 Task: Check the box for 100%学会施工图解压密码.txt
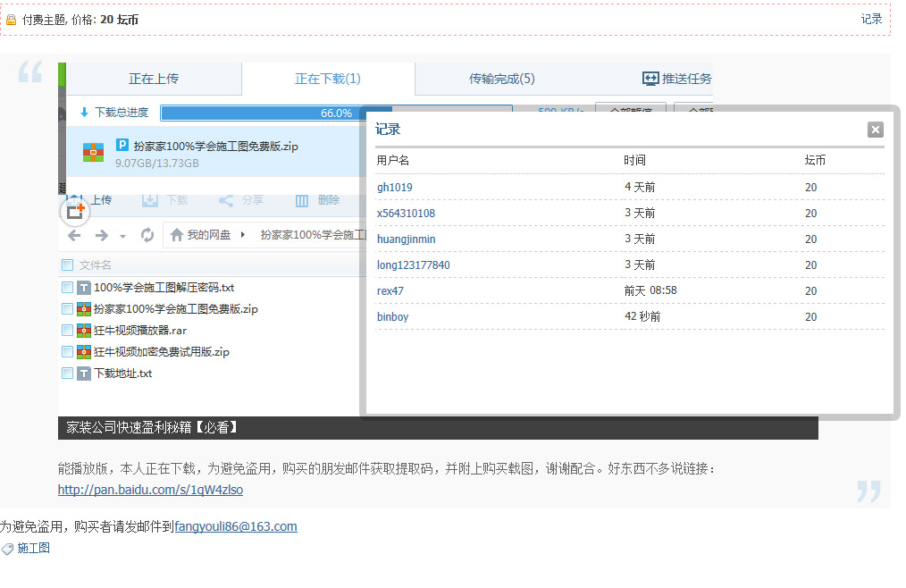[68, 288]
